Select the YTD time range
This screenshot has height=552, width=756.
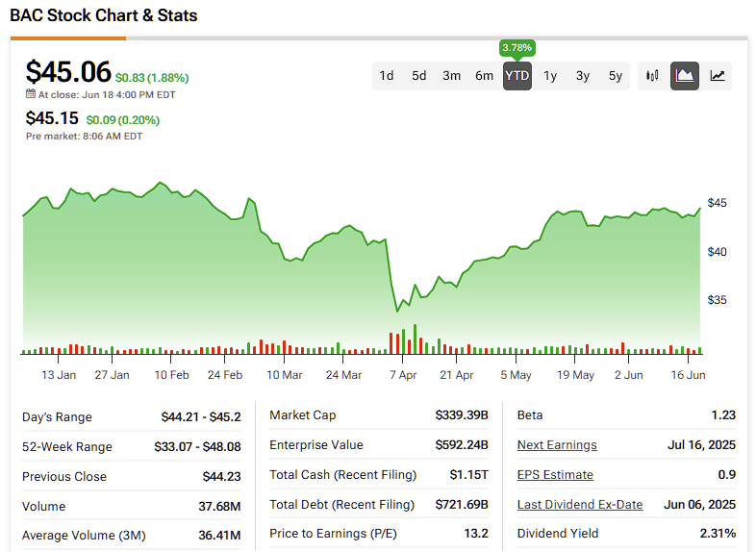[517, 76]
